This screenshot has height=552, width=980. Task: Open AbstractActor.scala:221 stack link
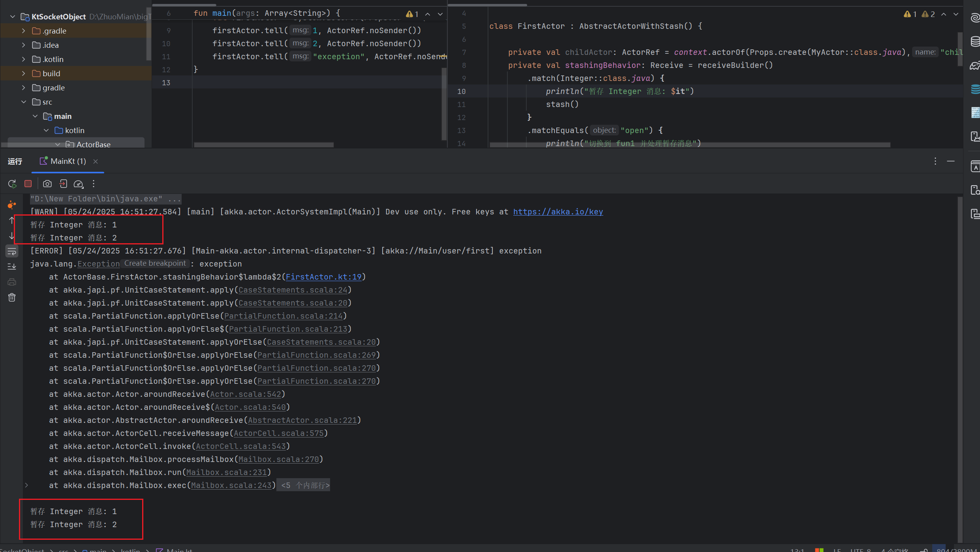pos(302,420)
